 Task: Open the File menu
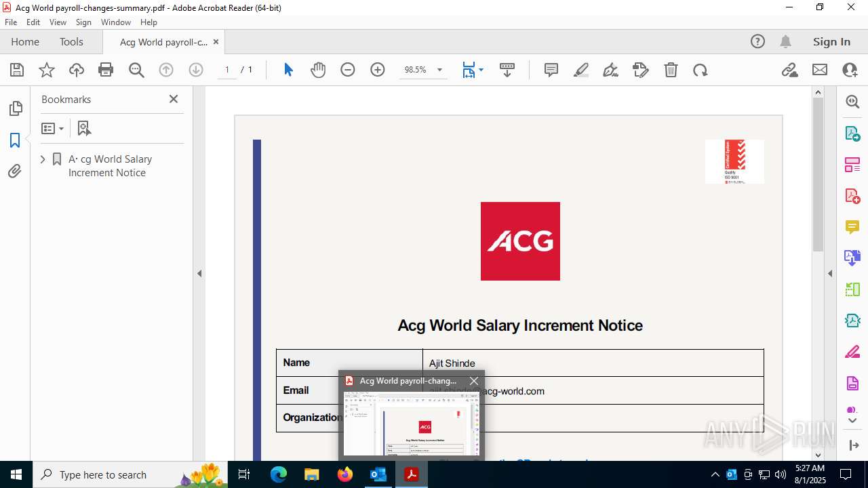[11, 22]
